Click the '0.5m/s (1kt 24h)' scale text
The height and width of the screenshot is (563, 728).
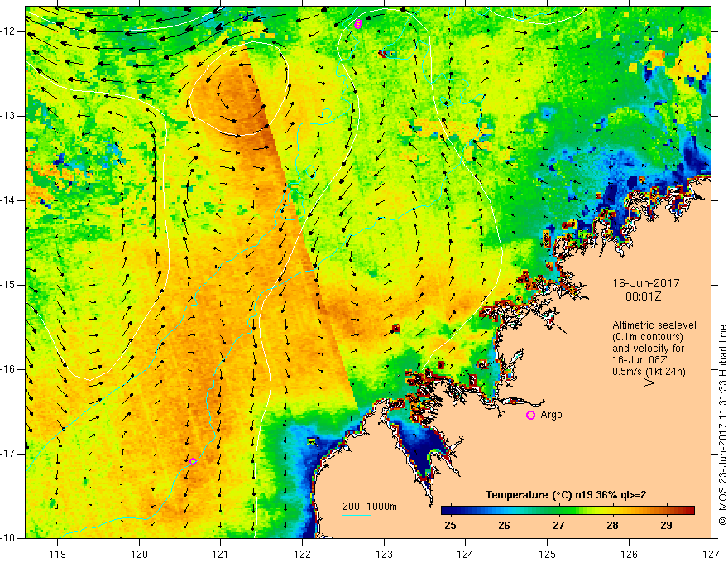click(649, 372)
